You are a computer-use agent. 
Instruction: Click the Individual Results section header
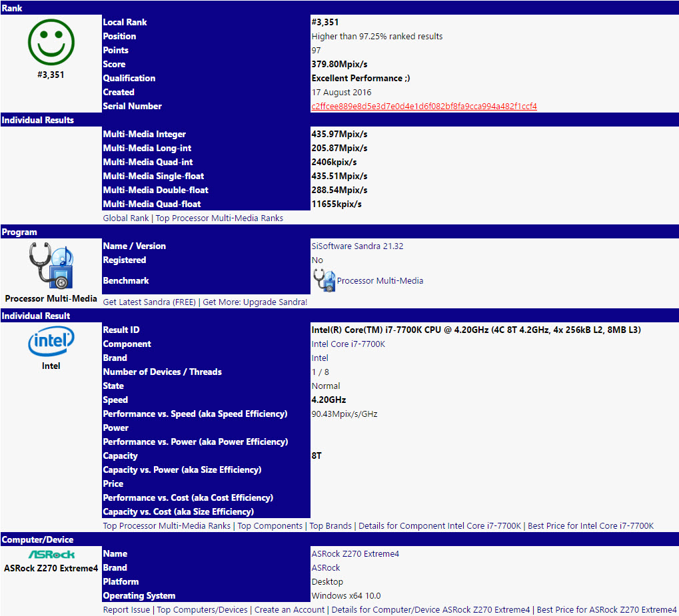pyautogui.click(x=38, y=120)
